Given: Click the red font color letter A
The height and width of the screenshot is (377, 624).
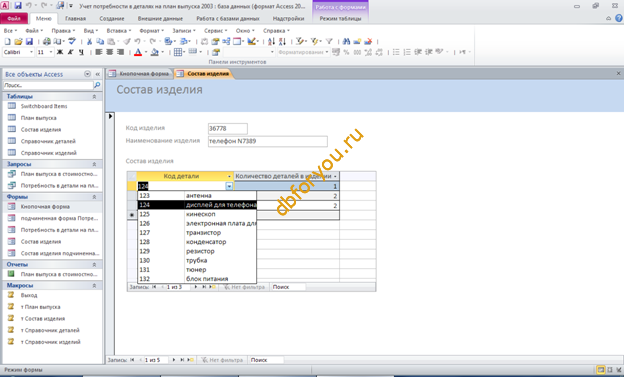Looking at the screenshot, I should pyautogui.click(x=138, y=52).
